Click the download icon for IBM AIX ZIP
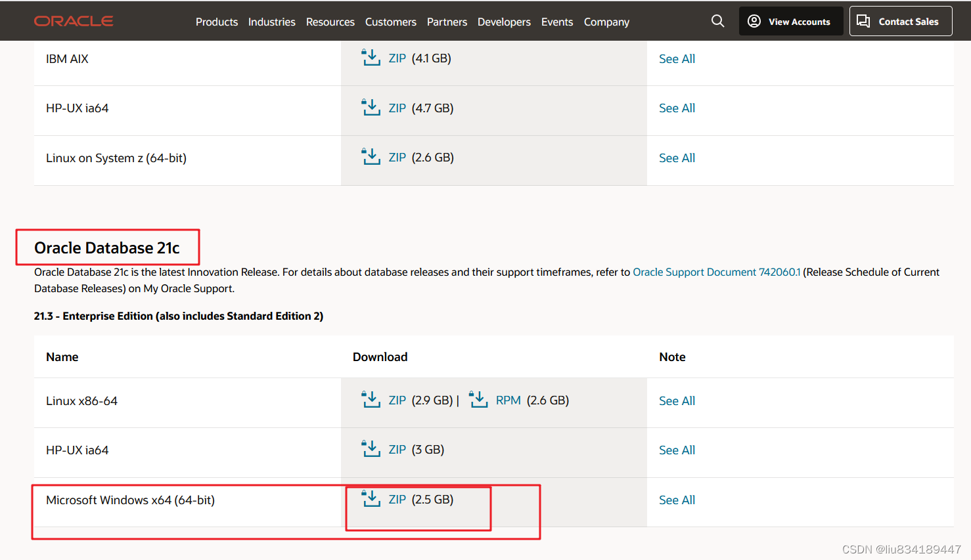Image resolution: width=971 pixels, height=560 pixels. tap(371, 58)
